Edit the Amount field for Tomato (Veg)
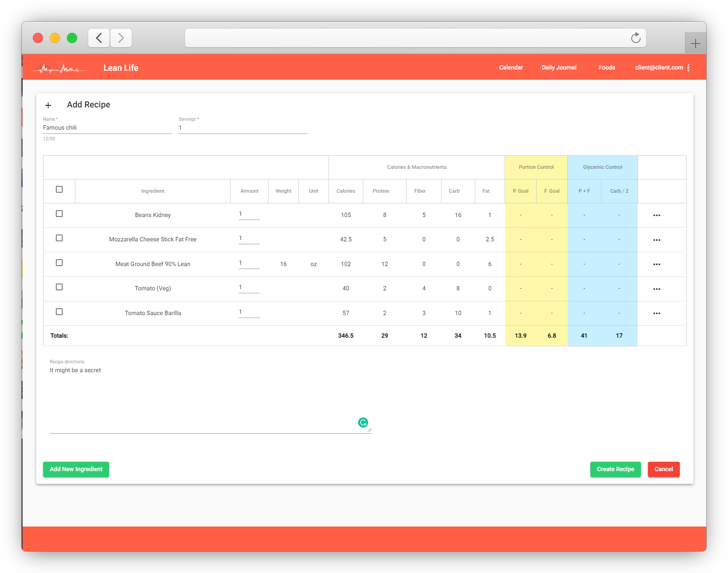This screenshot has height=573, width=728. (x=249, y=288)
